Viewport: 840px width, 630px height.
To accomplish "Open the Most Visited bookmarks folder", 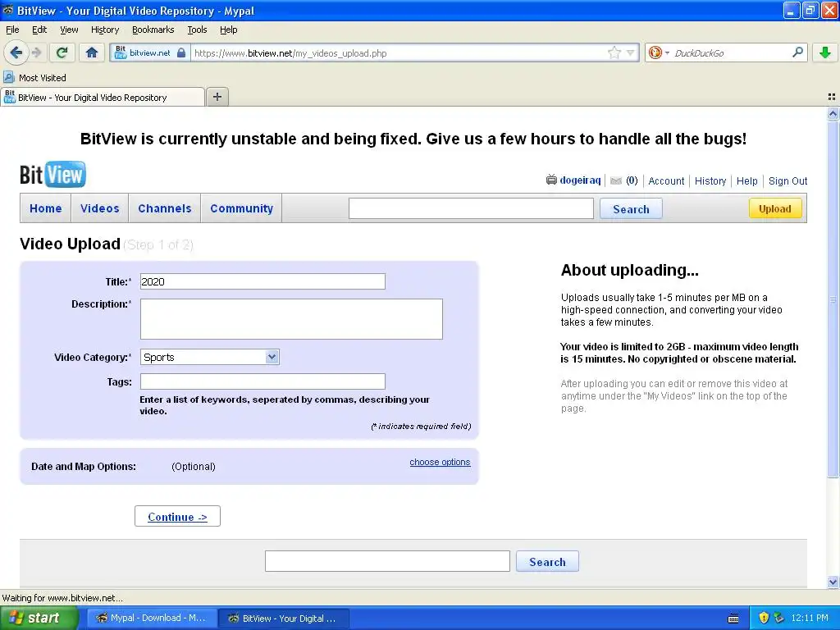I will click(35, 78).
